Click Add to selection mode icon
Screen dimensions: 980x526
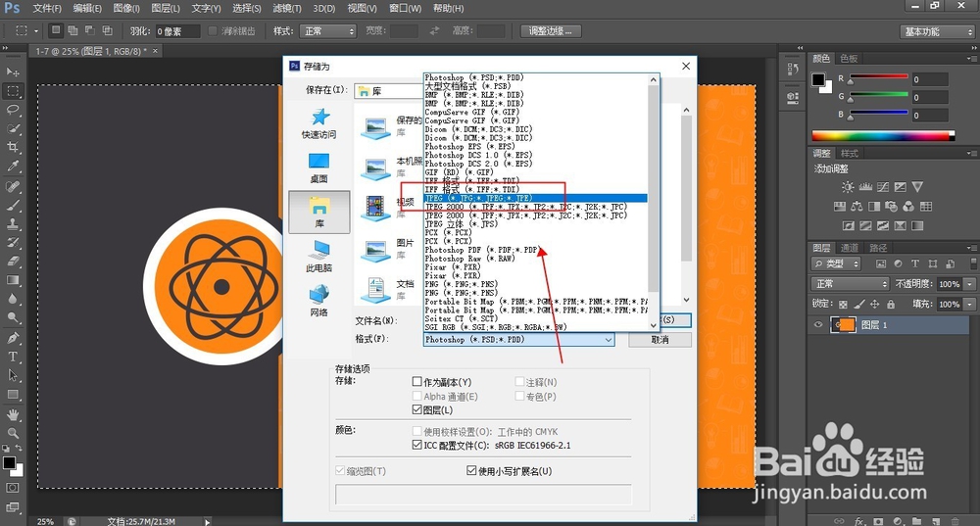pos(73,30)
